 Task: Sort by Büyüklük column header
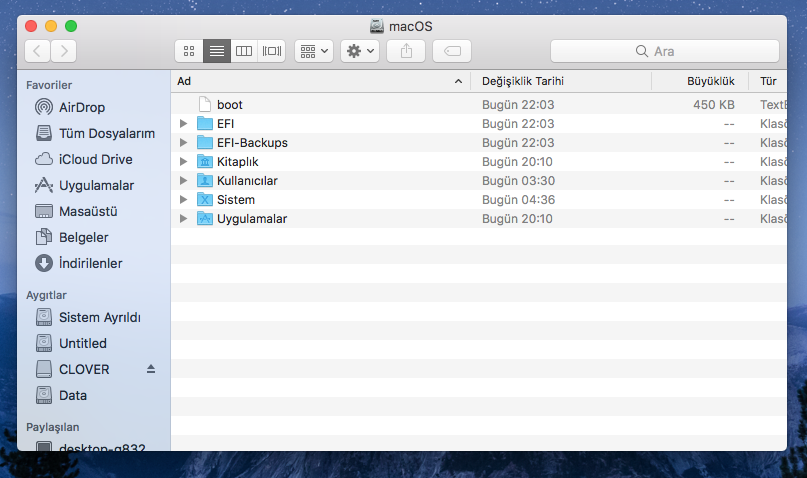(x=710, y=81)
